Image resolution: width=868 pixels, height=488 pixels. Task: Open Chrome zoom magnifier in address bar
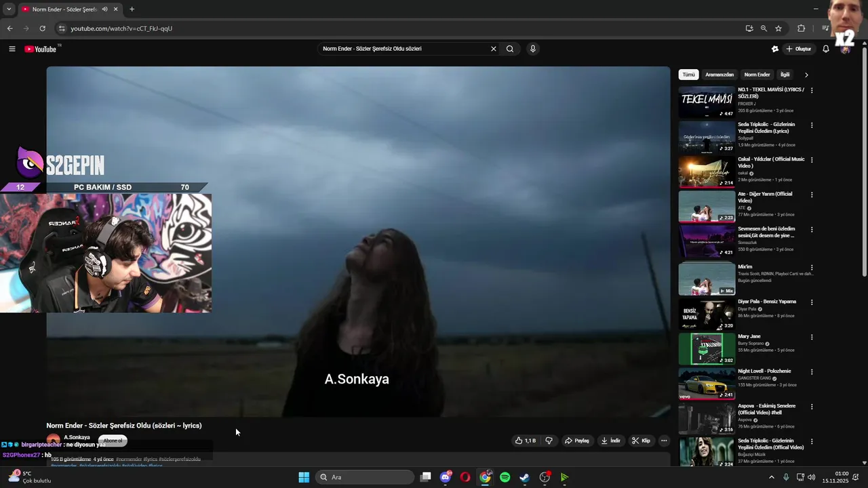pos(764,28)
